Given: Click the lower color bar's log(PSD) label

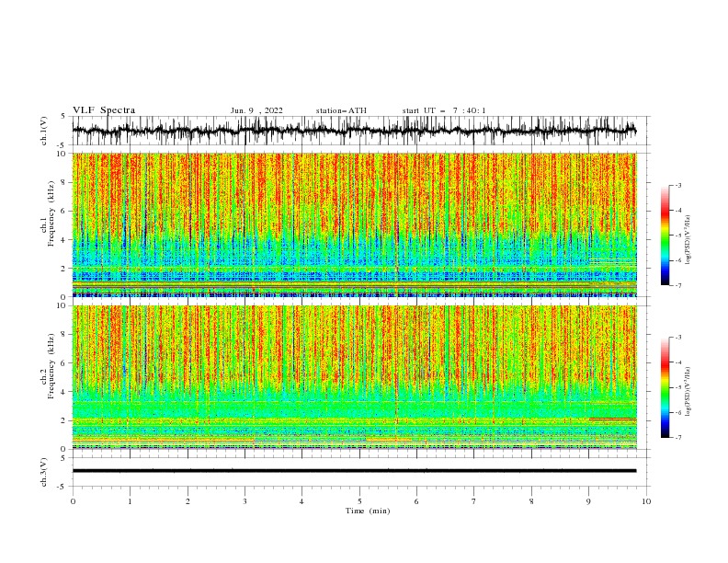Looking at the screenshot, I should pos(688,391).
